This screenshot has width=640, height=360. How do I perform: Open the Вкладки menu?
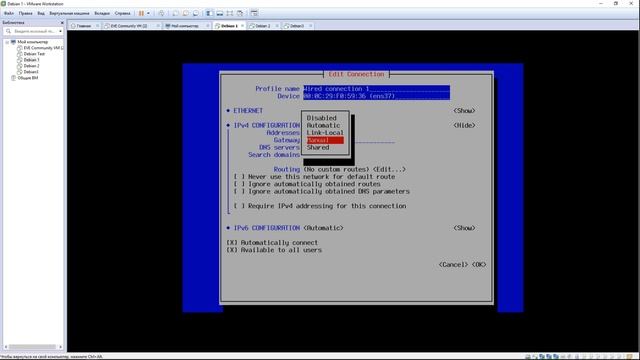102,13
